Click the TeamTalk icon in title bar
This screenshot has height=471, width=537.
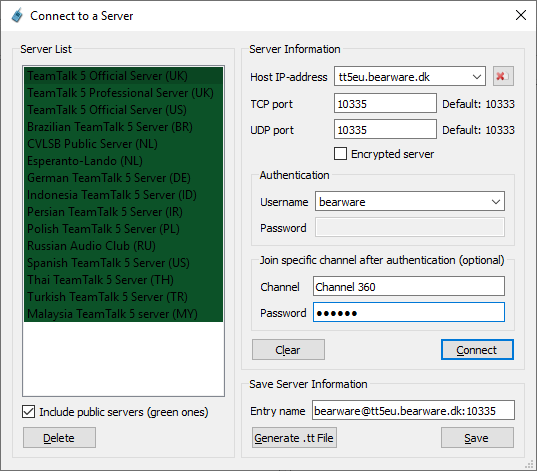[17, 16]
